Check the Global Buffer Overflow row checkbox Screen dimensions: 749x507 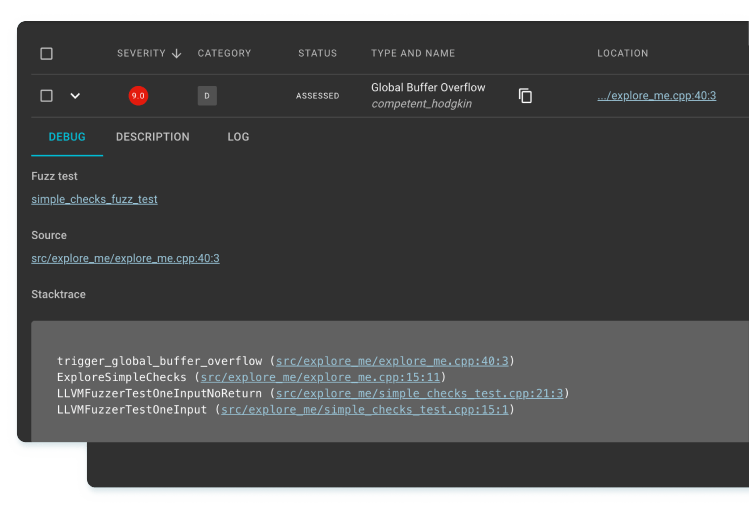tap(46, 96)
